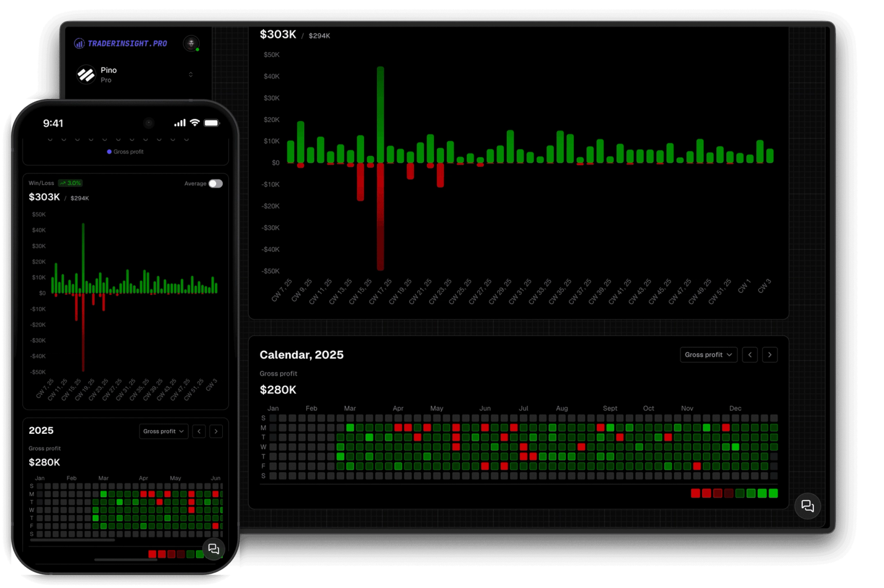Image resolution: width=884 pixels, height=588 pixels.
Task: Open the Gross profit dropdown on mobile
Action: (163, 431)
